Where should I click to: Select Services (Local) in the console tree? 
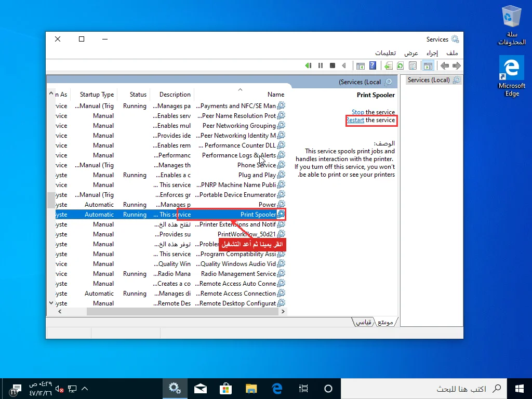pyautogui.click(x=433, y=80)
